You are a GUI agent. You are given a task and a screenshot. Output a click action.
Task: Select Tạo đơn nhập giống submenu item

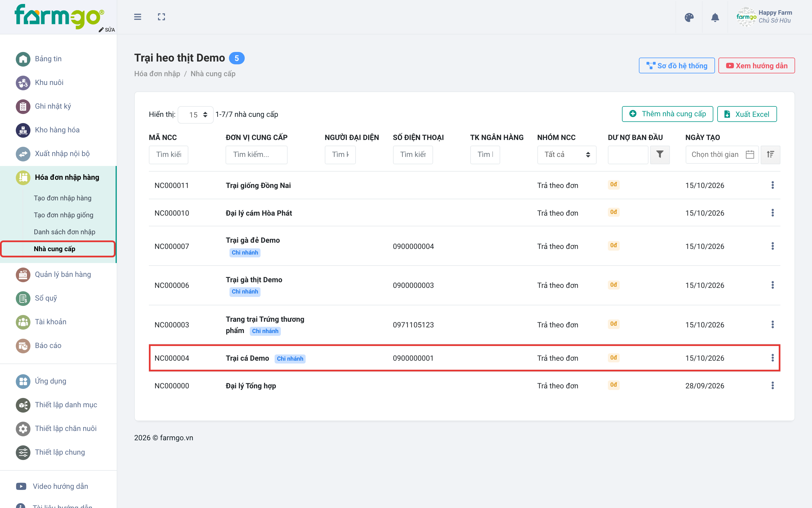(63, 215)
